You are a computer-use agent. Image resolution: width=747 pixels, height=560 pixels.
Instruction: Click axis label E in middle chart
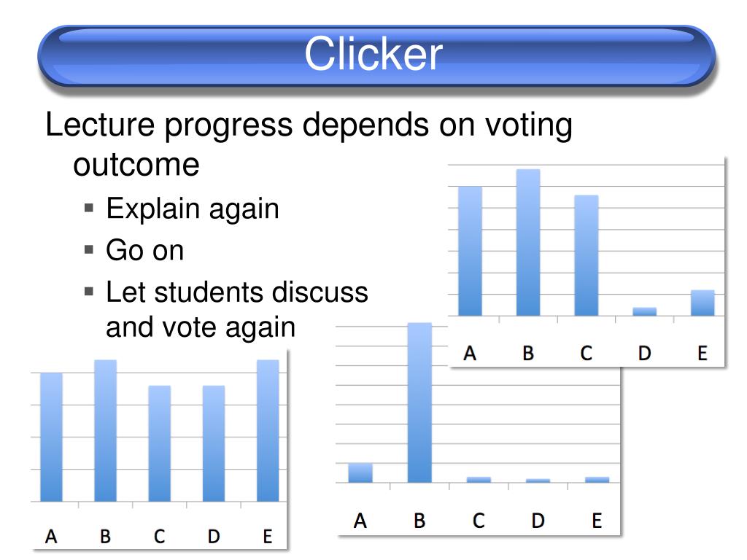click(597, 521)
